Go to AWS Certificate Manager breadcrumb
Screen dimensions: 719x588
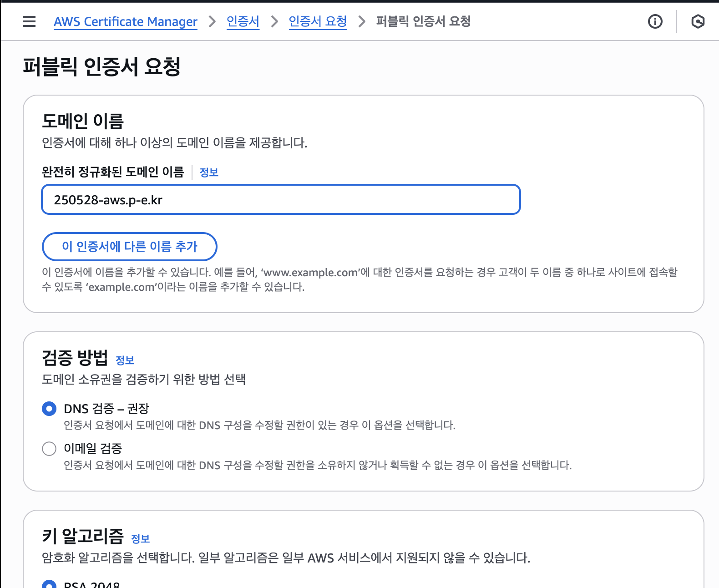[x=126, y=21]
